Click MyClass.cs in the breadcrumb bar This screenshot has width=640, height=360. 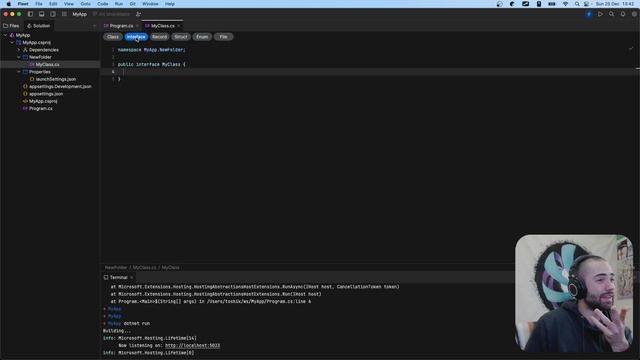click(x=144, y=268)
